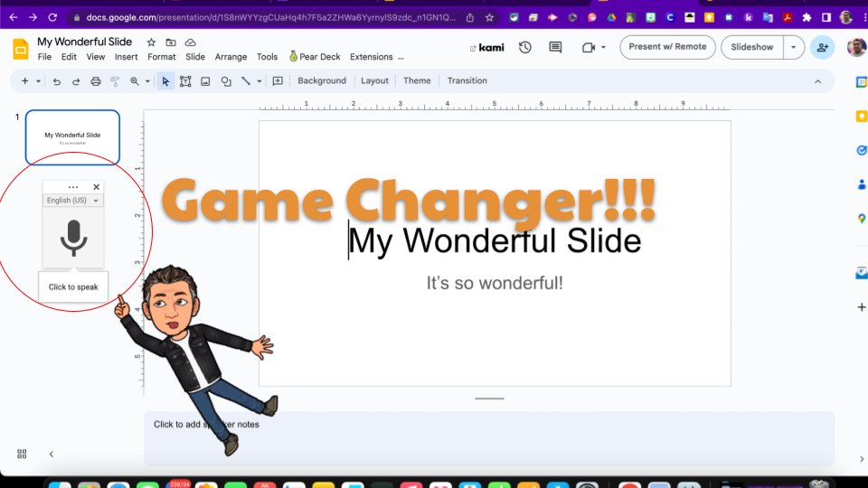Click the presentation title field
868x488 pixels.
85,42
